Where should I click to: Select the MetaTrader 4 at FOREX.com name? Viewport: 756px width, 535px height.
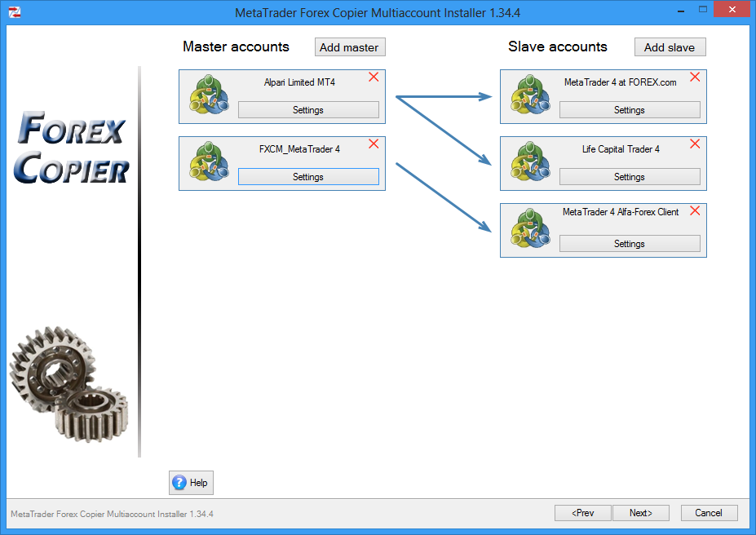pos(621,82)
